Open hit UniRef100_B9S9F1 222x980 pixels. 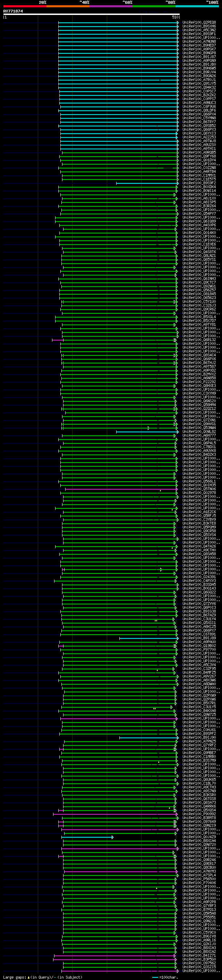pyautogui.click(x=199, y=34)
